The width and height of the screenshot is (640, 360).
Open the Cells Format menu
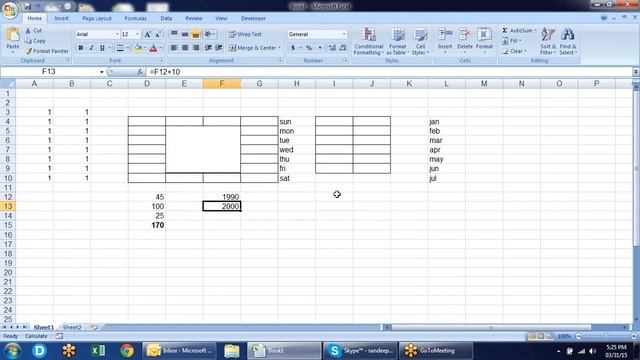click(x=484, y=40)
